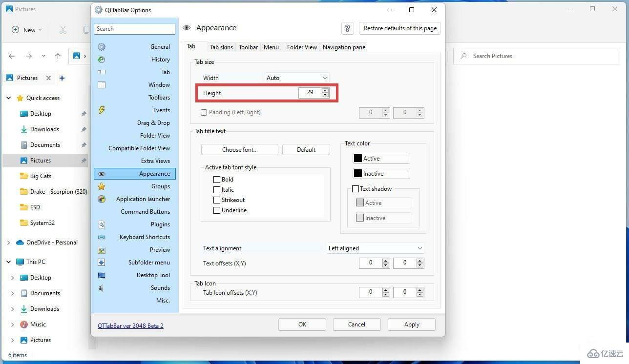Click the Desktop Tool icon
Viewport: 629px width, 364px height.
pos(102,275)
